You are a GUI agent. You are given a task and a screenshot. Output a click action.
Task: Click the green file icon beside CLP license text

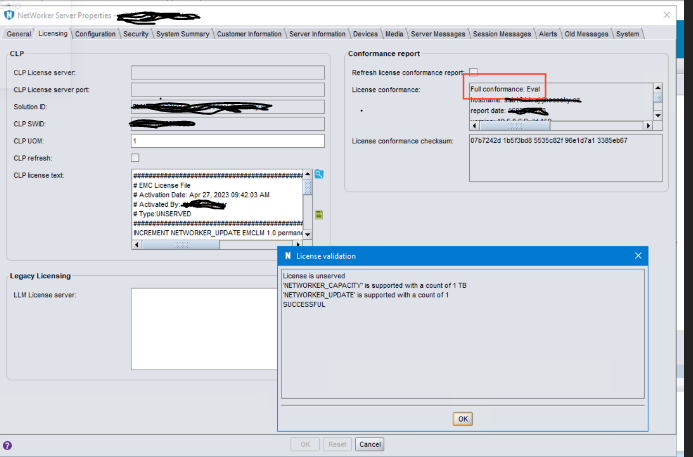(x=319, y=215)
